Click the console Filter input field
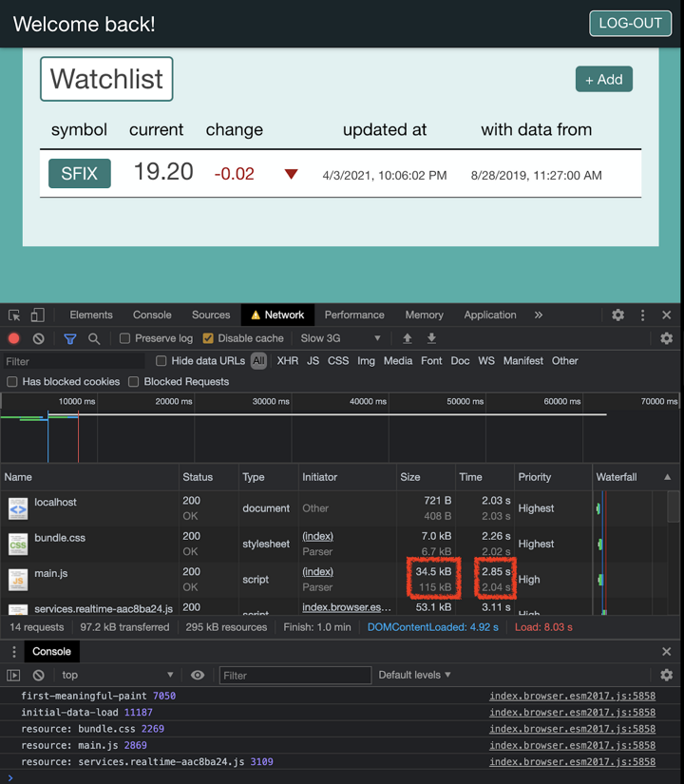The image size is (684, 784). [294, 675]
